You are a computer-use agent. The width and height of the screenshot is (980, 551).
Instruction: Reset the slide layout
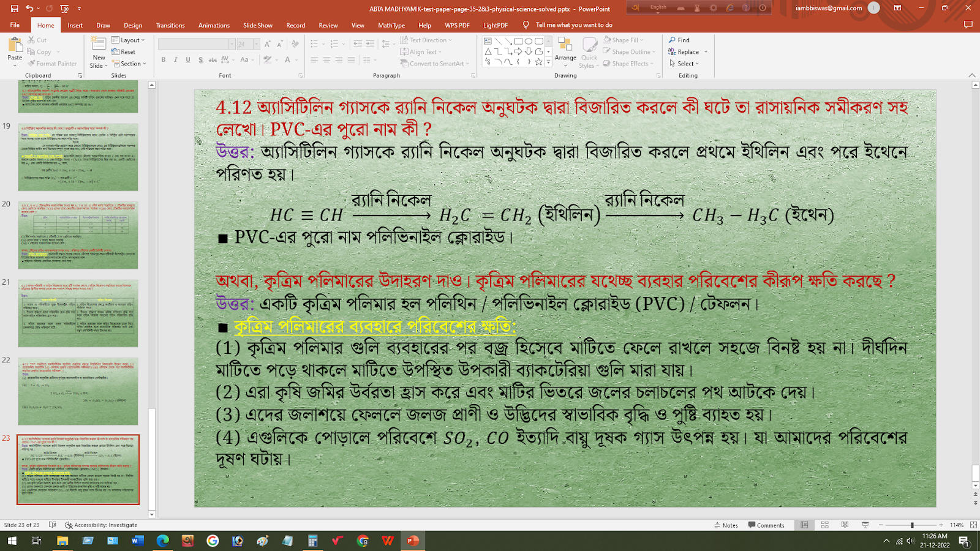click(123, 52)
